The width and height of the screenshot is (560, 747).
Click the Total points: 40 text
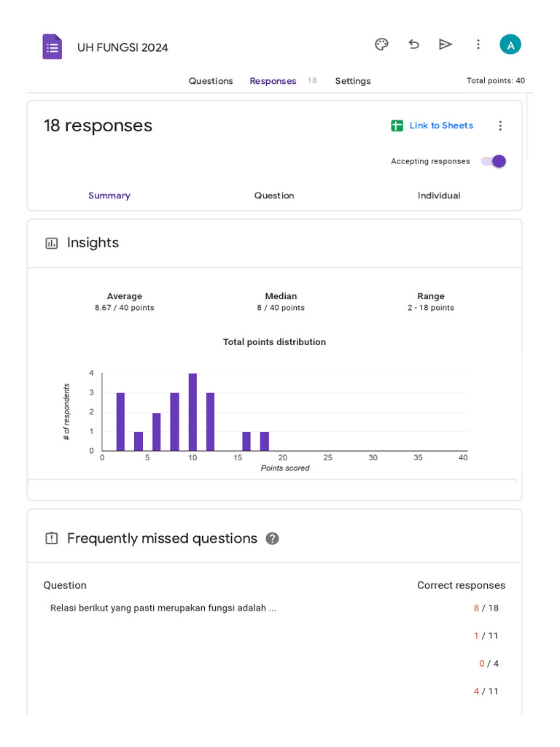click(496, 80)
